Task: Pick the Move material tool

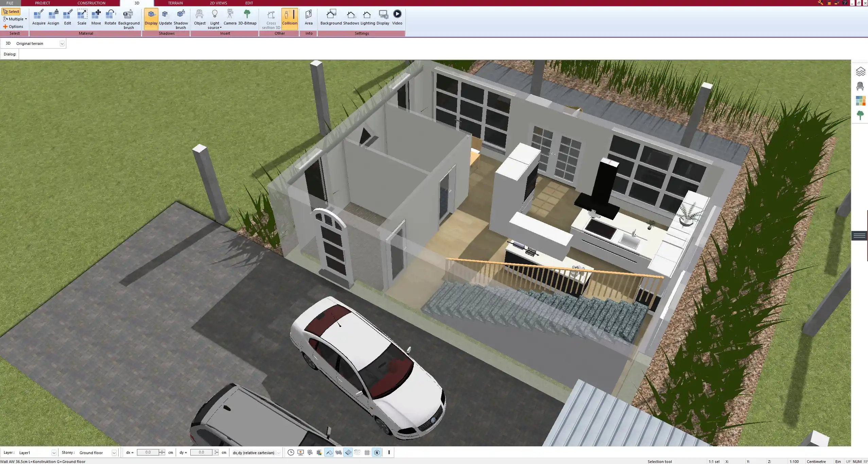Action: (96, 17)
